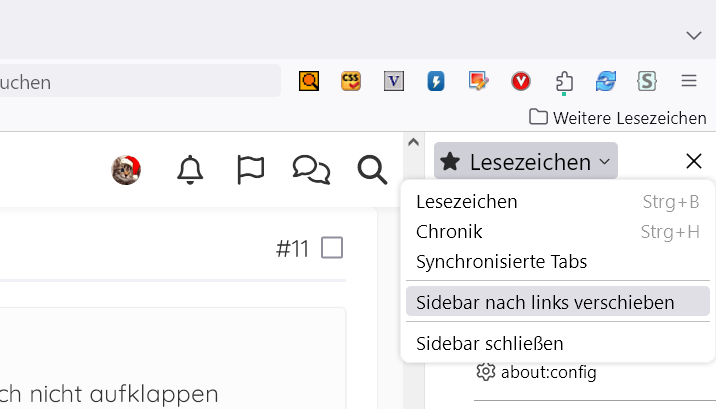Open the notifications bell
Viewport: 716px width, 409px height.
point(190,170)
